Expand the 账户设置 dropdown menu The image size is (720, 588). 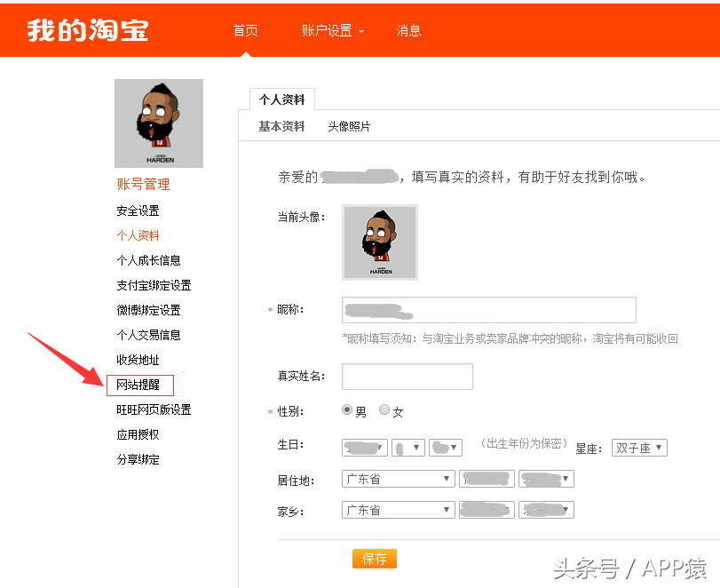pyautogui.click(x=332, y=31)
